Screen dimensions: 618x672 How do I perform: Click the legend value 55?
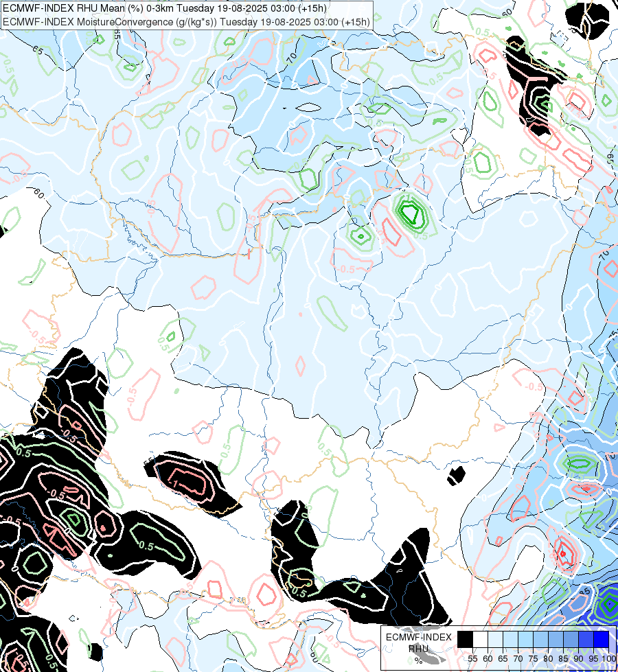(x=472, y=659)
